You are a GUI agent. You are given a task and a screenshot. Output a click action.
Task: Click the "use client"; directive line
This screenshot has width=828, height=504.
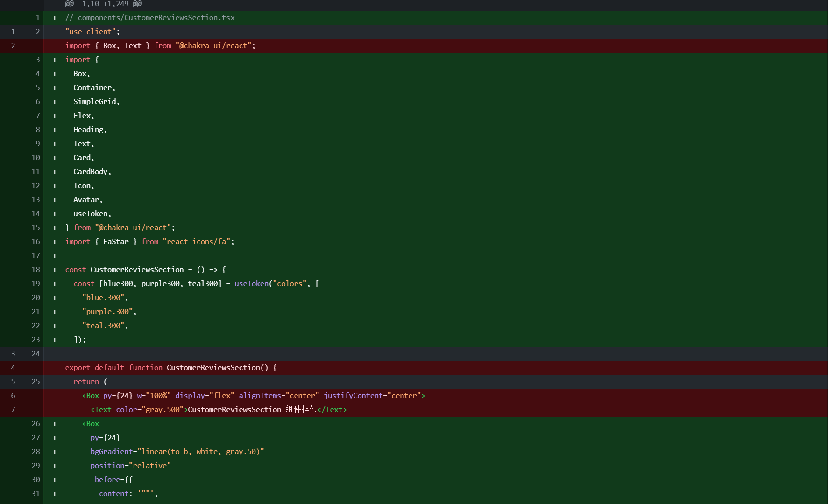coord(92,32)
